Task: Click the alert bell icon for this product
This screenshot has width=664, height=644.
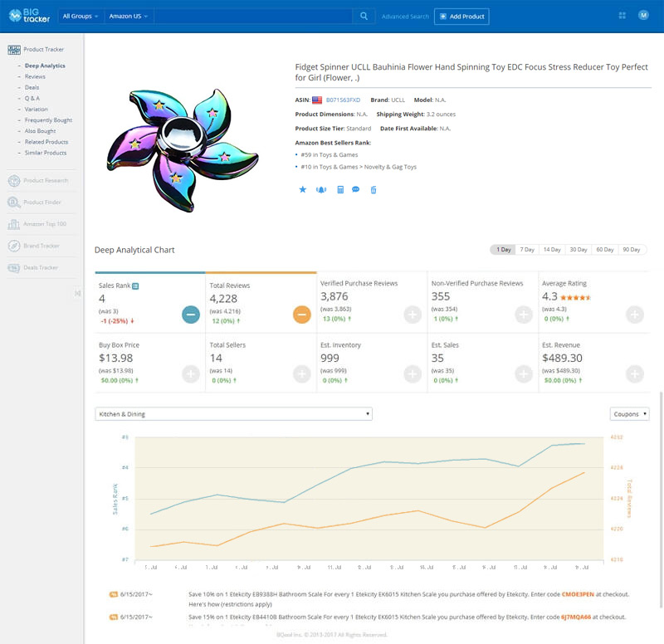Action: 321,190
